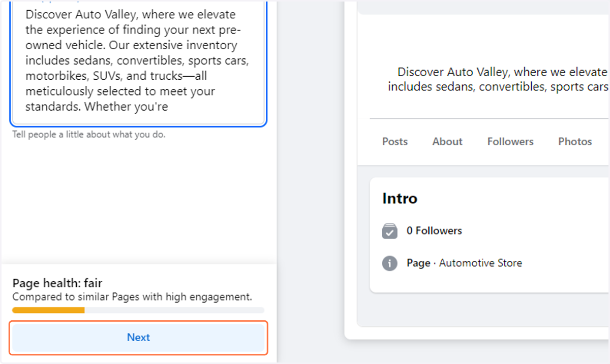Click the Page health progress bar
610x364 pixels.
(138, 310)
